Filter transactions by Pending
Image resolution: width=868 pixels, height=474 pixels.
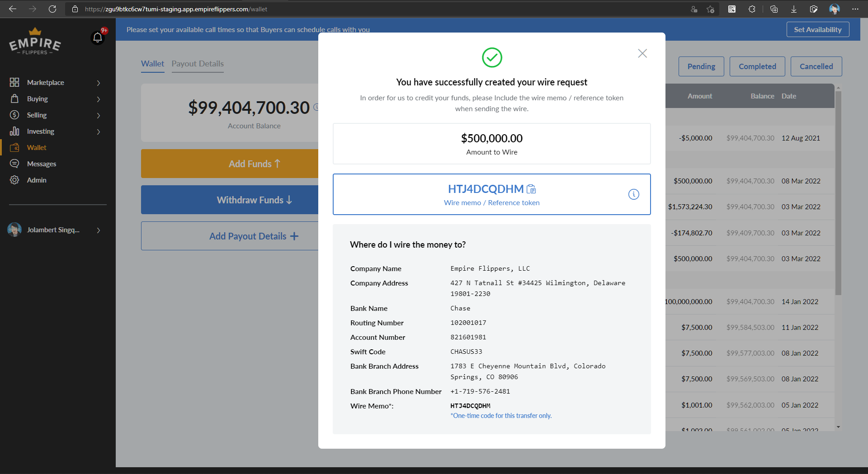(701, 66)
